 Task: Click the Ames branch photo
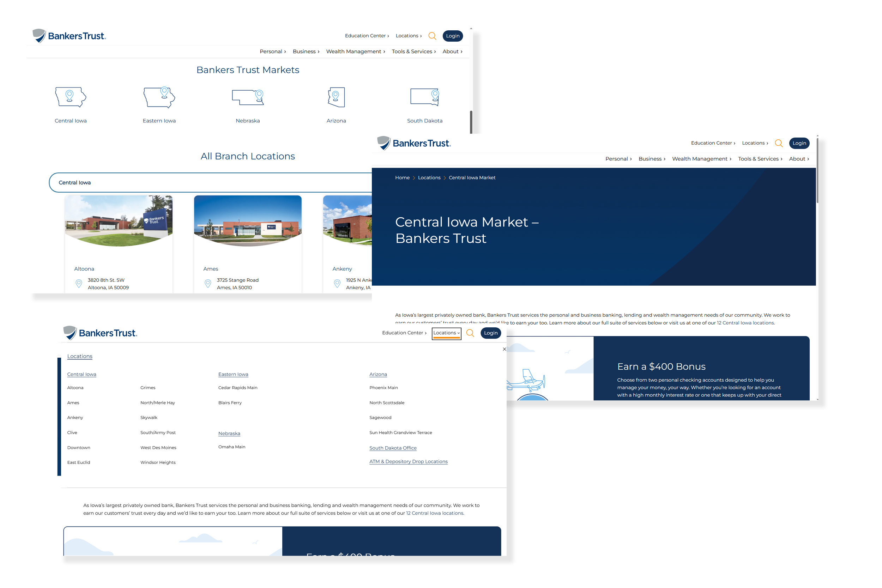248,220
